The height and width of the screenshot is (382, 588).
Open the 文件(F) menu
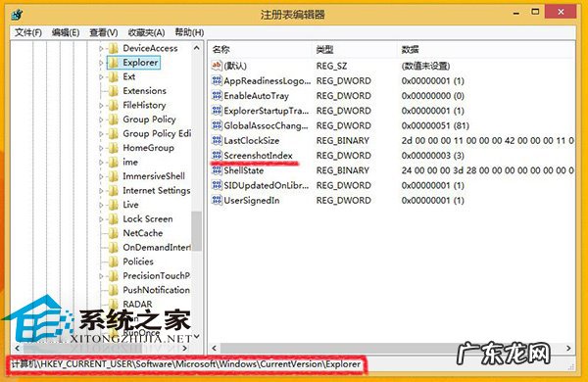28,32
